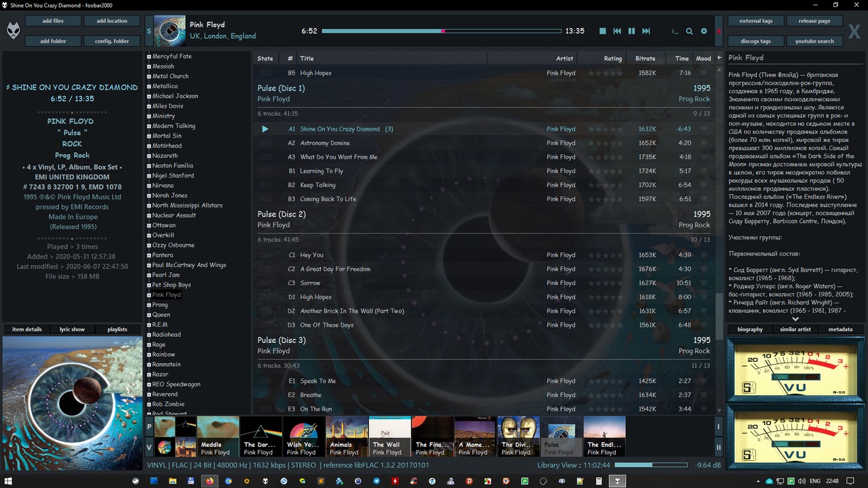Toggle the P button beside album strip
This screenshot has height=488, width=868.
[149, 427]
